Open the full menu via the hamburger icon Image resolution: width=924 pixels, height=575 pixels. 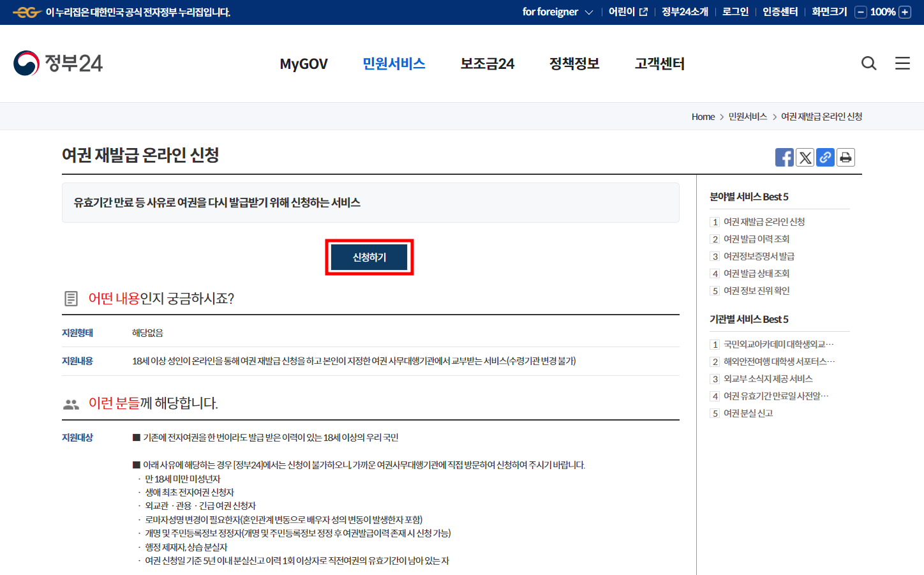pyautogui.click(x=902, y=63)
